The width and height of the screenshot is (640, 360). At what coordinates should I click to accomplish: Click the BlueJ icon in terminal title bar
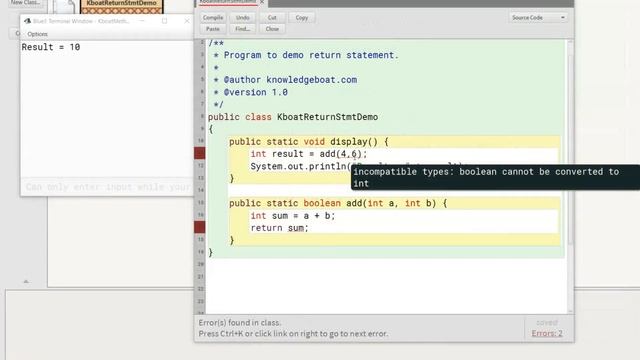[x=27, y=21]
